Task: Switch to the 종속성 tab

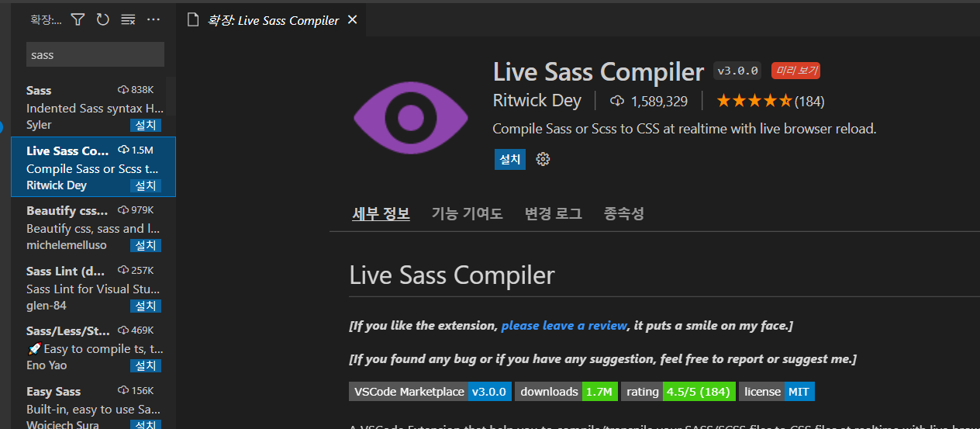Action: 624,213
